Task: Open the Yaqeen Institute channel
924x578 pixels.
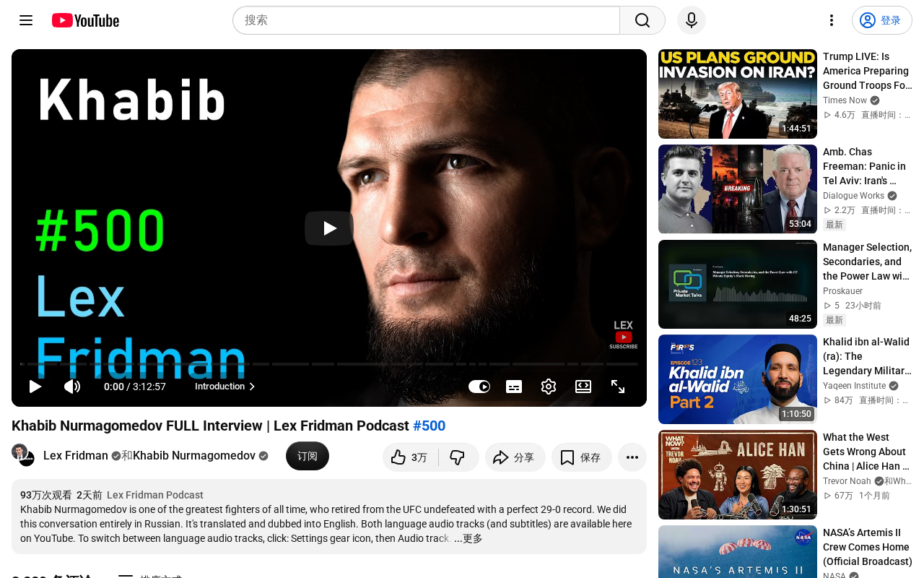Action: [x=854, y=386]
